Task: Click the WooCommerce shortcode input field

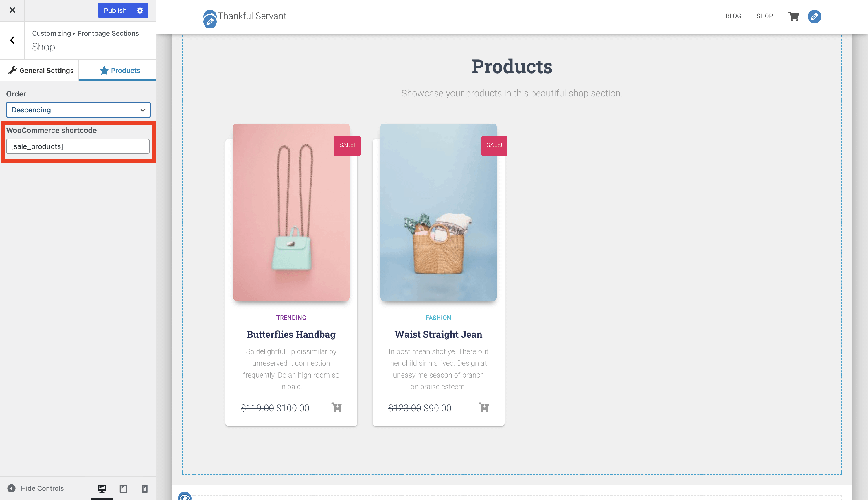Action: tap(78, 146)
